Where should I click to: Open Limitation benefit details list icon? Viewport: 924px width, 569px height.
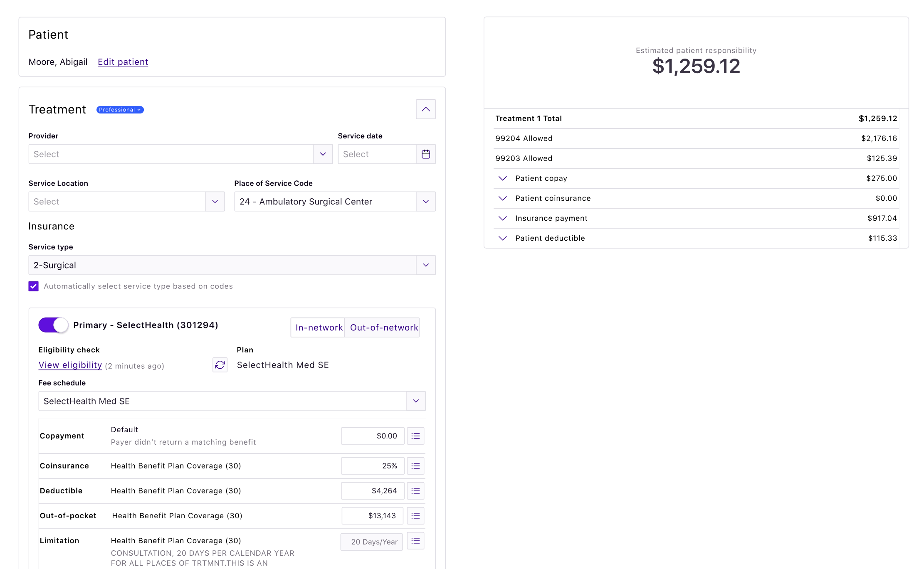[x=415, y=541]
